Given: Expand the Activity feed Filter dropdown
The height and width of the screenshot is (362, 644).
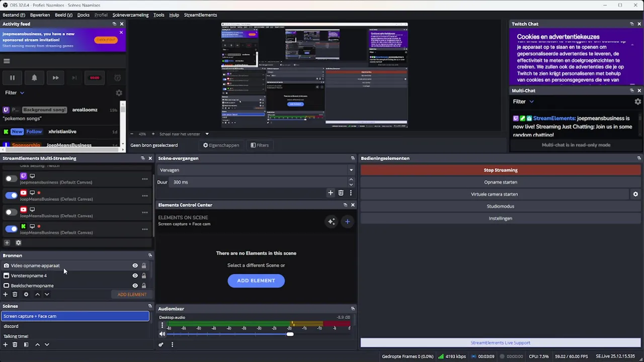Looking at the screenshot, I should [15, 93].
